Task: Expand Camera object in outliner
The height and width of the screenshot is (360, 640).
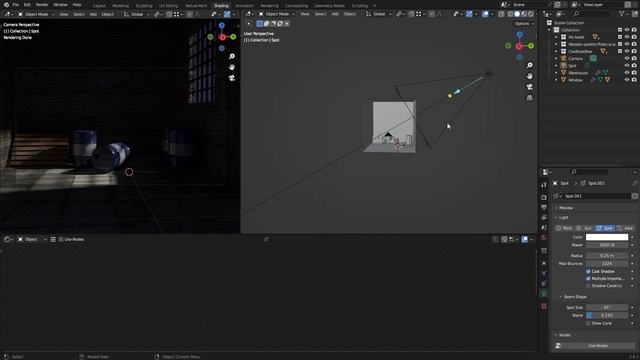Action: click(x=556, y=58)
